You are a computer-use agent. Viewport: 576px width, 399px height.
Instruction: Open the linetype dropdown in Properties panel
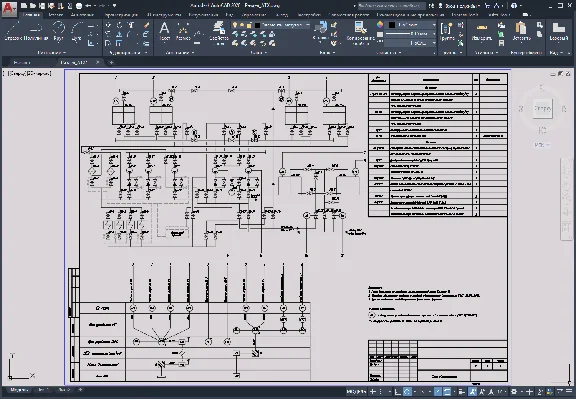[x=433, y=43]
